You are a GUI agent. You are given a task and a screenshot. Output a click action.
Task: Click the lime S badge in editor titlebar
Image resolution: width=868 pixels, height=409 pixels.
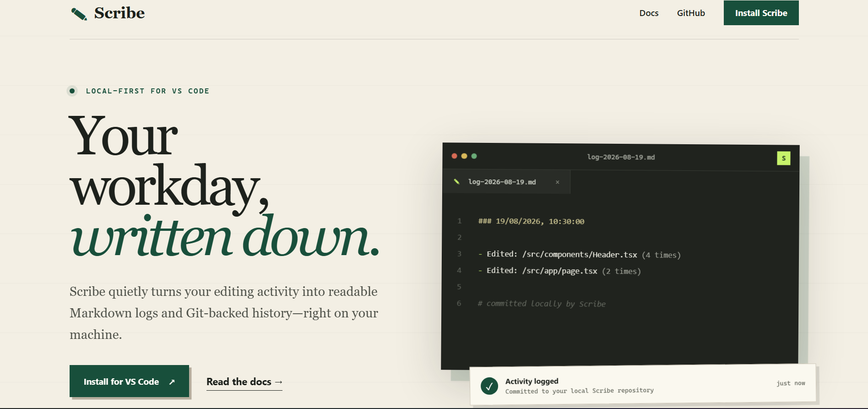[x=783, y=158]
